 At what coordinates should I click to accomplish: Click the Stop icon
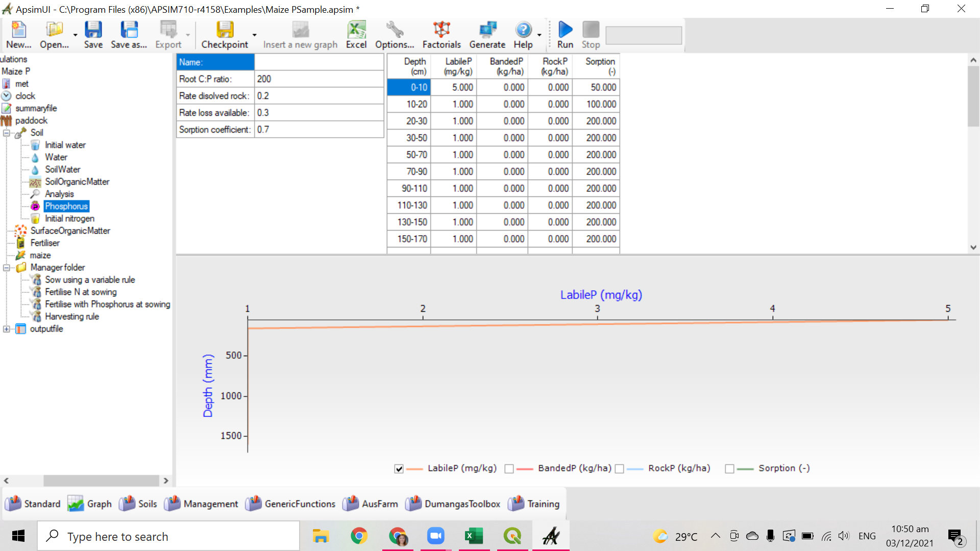590,34
